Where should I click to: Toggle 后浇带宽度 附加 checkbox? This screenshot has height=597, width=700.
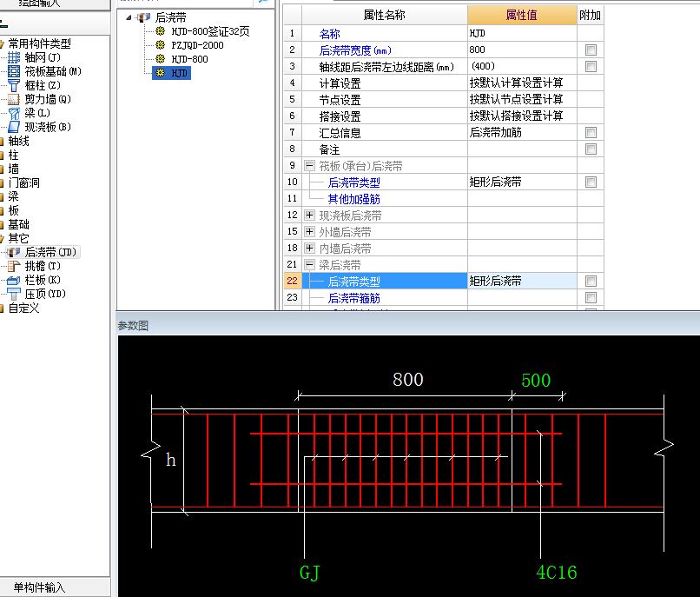[591, 50]
